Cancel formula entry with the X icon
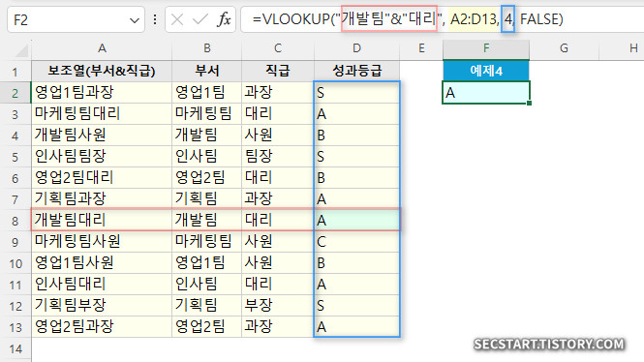 177,19
